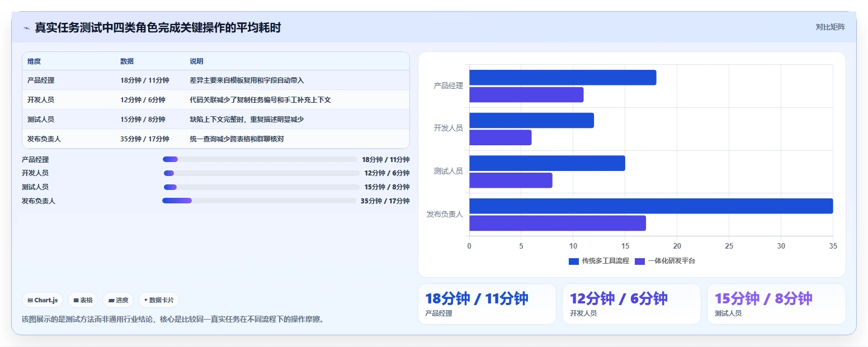The image size is (868, 347).
Task: Click the 一体化研发平台 chart bar for 开发人员
Action: (x=501, y=137)
